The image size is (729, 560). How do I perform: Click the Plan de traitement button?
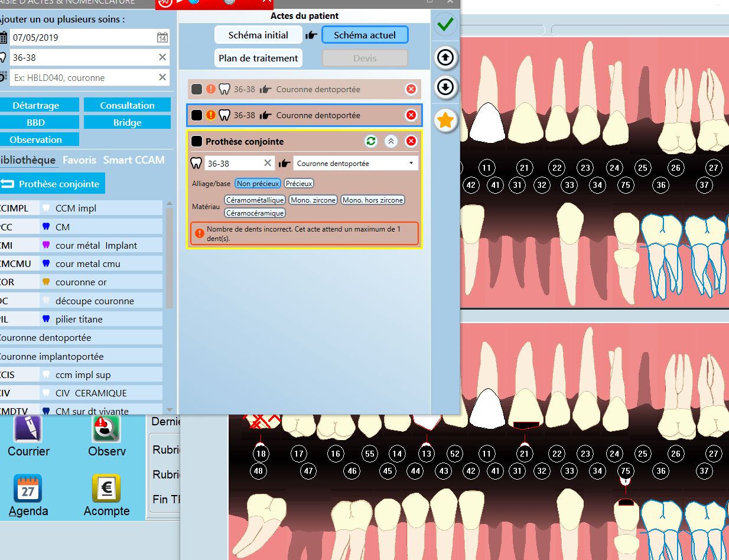pyautogui.click(x=258, y=58)
